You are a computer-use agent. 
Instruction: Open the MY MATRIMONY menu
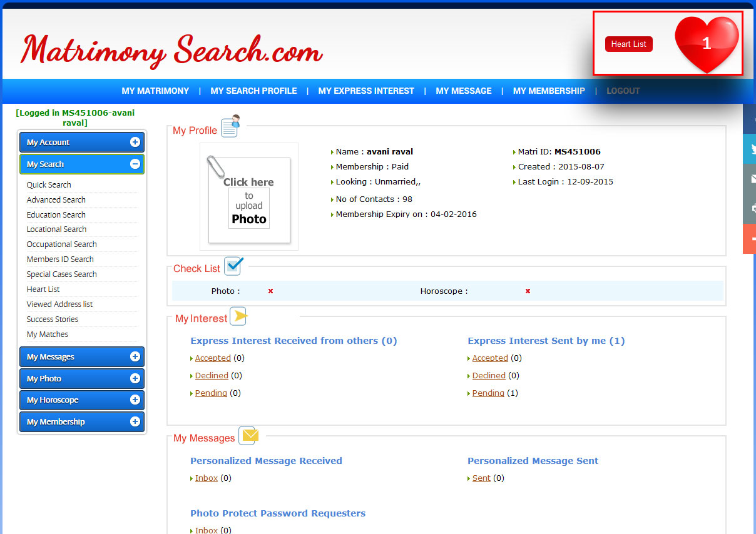(155, 91)
